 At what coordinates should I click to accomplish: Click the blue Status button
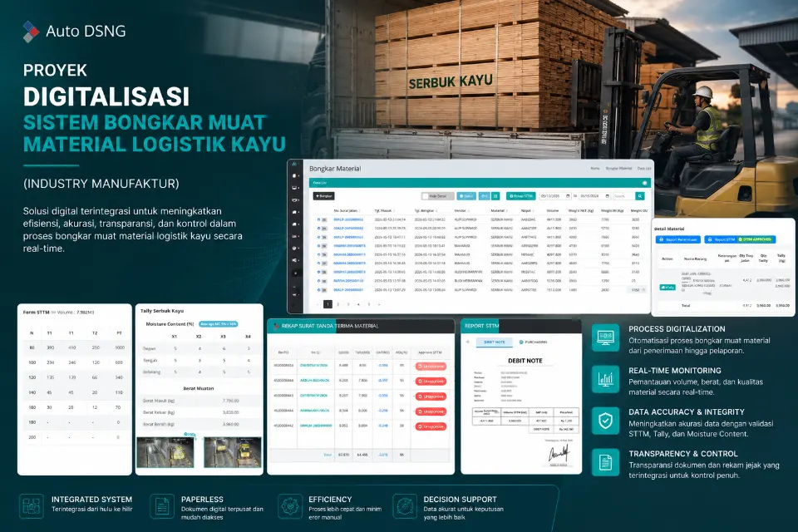pyautogui.click(x=466, y=196)
